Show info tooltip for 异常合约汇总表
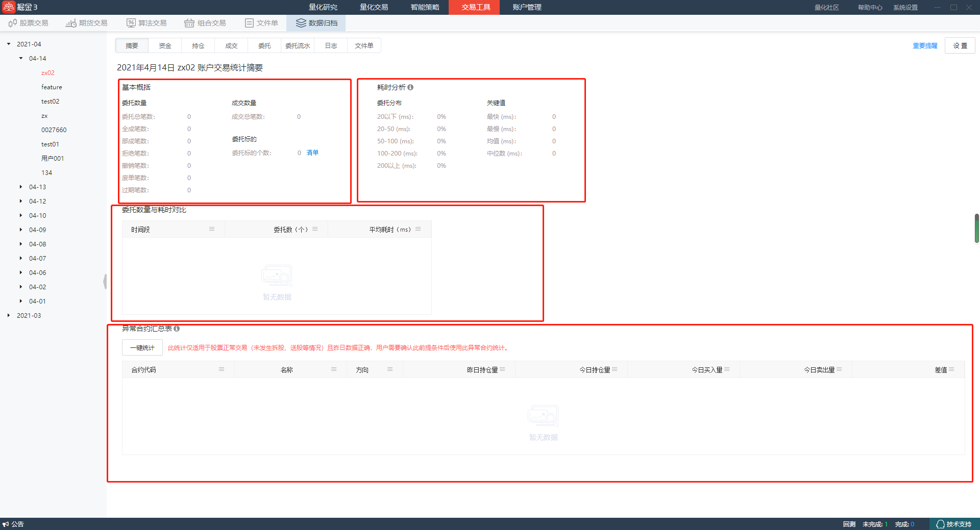 click(x=177, y=329)
